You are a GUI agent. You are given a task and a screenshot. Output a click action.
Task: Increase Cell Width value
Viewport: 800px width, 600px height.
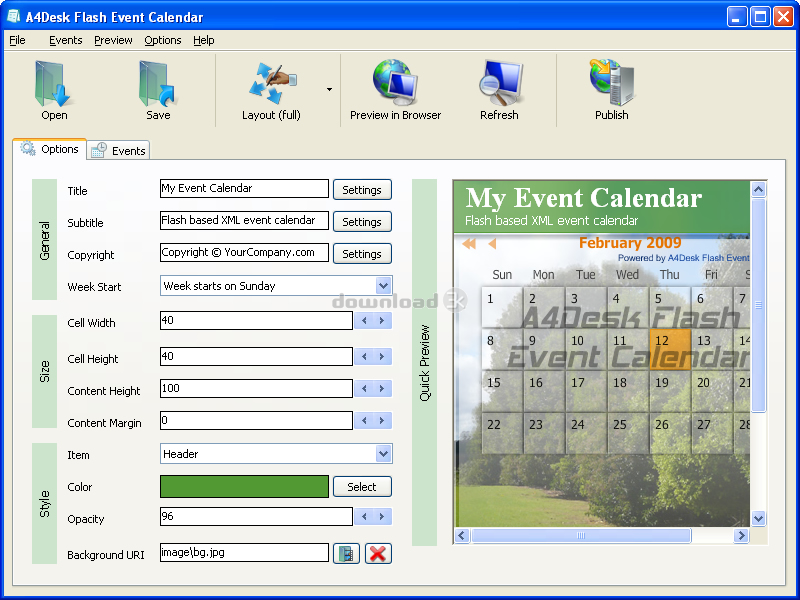[x=382, y=320]
